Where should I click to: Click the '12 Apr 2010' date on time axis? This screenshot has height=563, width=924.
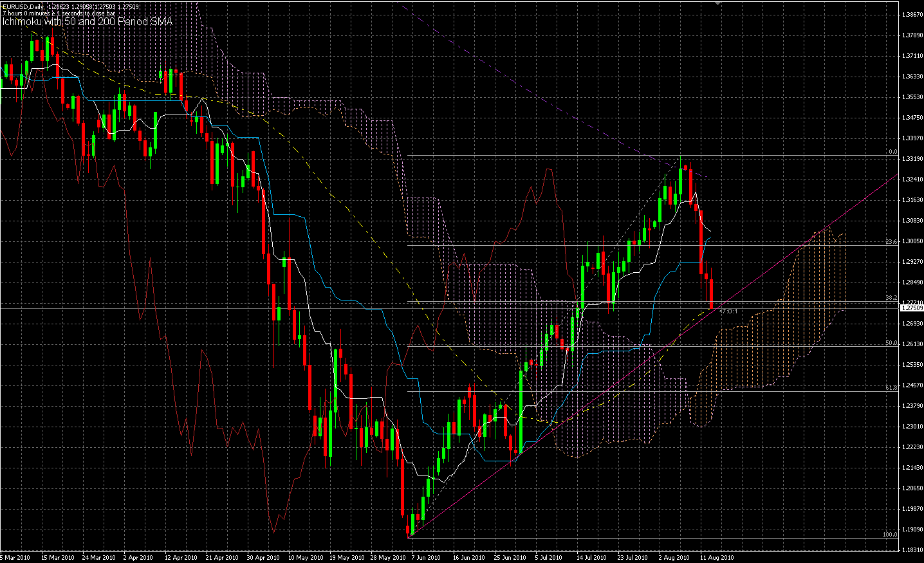pyautogui.click(x=181, y=558)
